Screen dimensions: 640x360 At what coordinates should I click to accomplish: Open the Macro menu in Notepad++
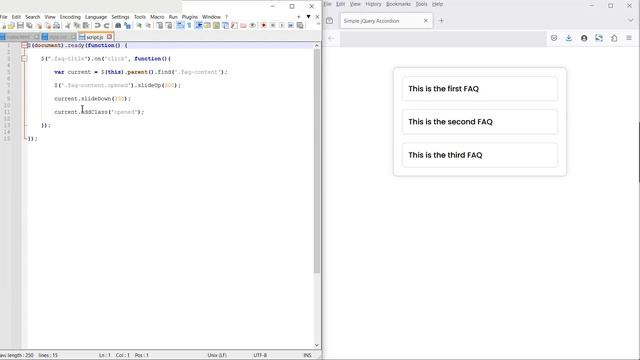coord(157,17)
